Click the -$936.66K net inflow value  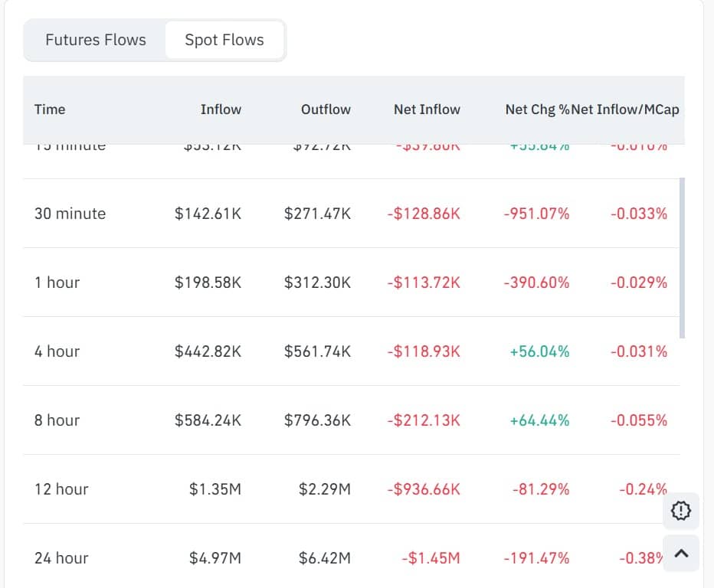tap(424, 489)
